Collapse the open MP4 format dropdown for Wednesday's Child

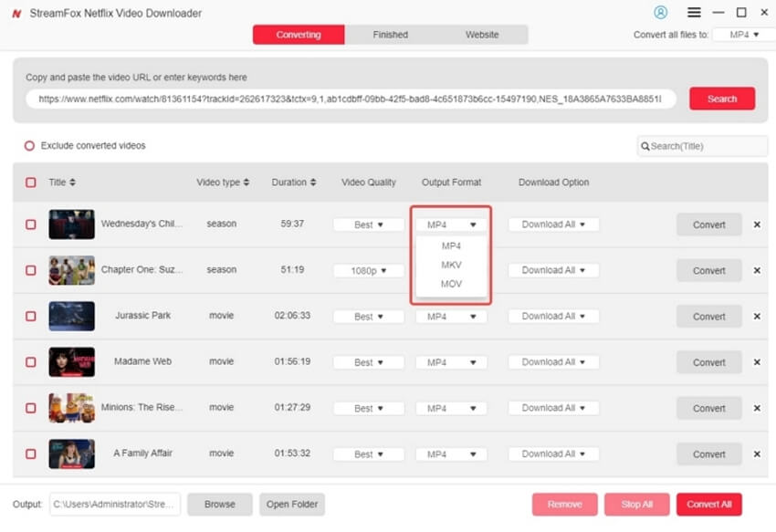451,224
